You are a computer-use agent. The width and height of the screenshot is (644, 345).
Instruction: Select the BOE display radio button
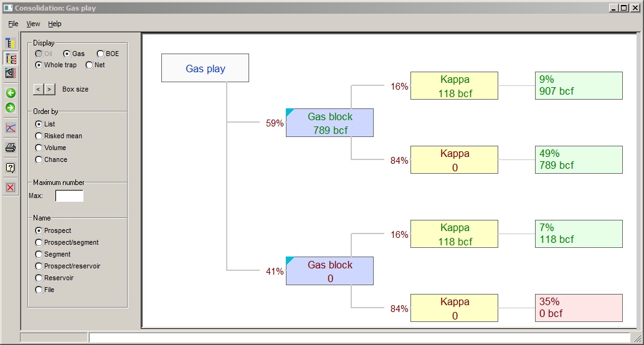(101, 54)
